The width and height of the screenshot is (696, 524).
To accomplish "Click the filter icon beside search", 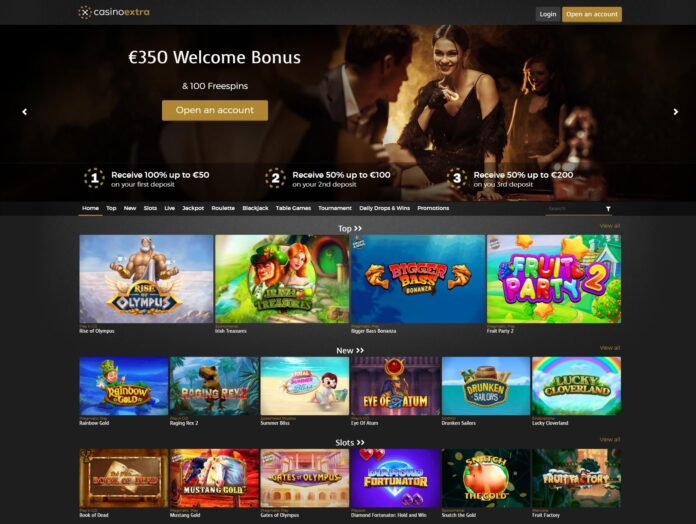I will click(x=608, y=209).
